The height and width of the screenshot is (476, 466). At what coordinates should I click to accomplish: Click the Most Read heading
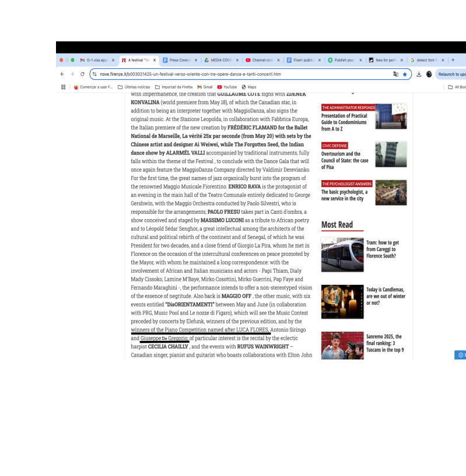point(337,225)
